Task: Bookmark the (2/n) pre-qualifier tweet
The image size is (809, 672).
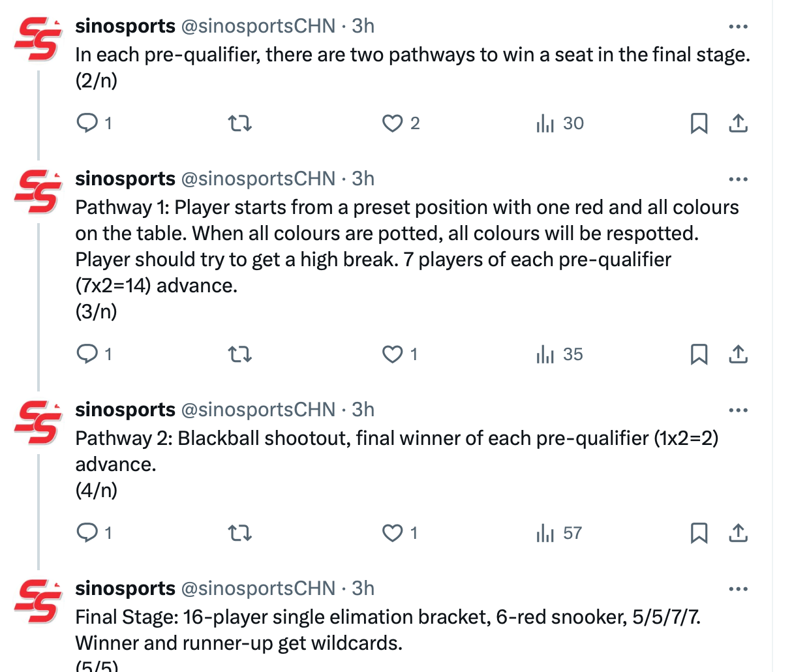Action: 699,123
